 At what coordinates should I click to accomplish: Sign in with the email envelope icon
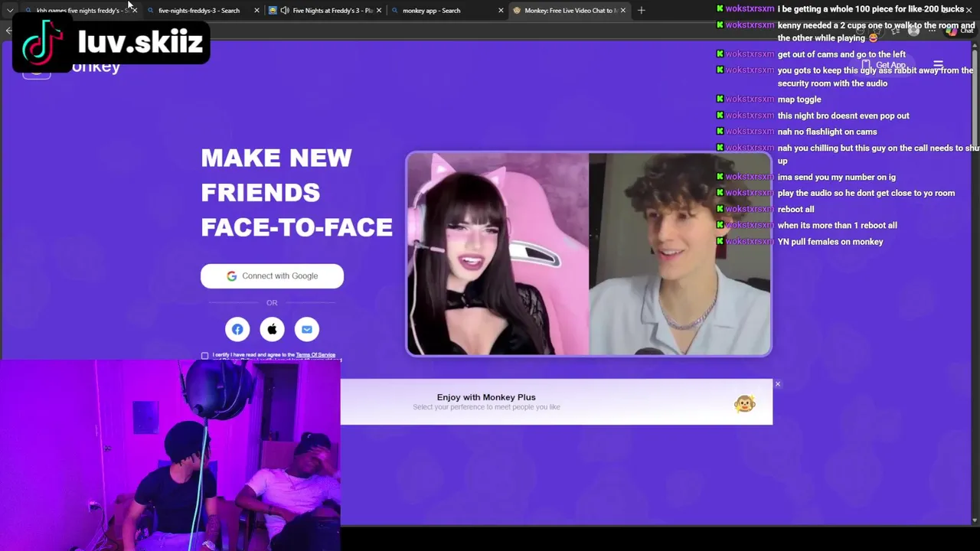point(307,330)
